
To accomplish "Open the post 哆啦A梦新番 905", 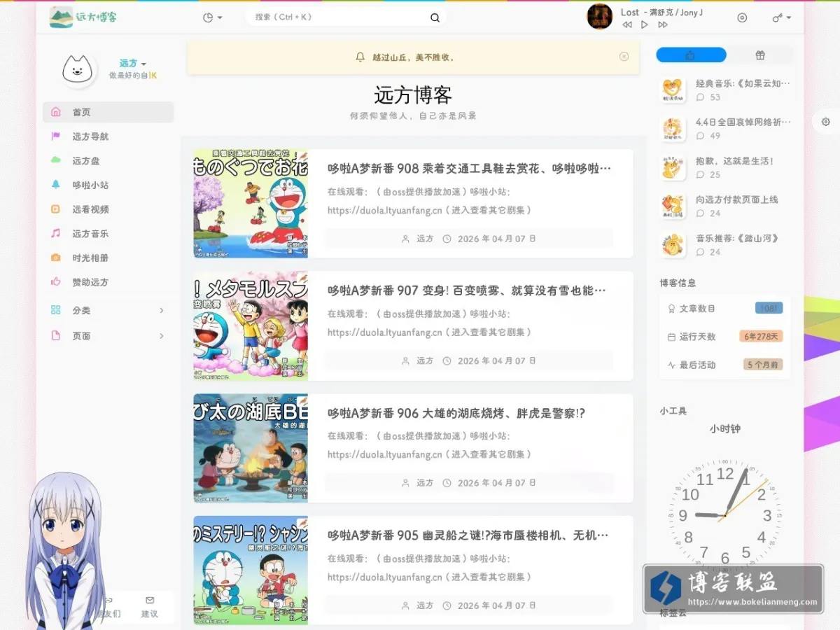I will (468, 535).
